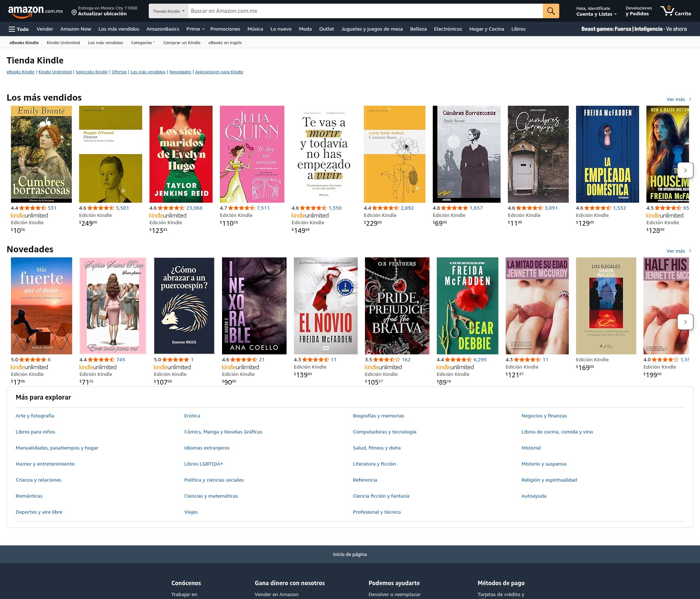Open Cómics, Manga y Novelas Gráficas category
This screenshot has height=599, width=700.
[x=223, y=432]
